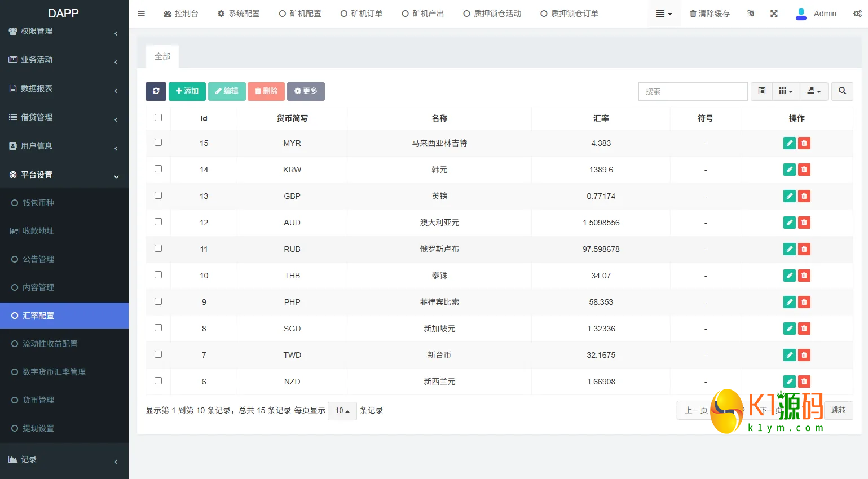This screenshot has height=479, width=868.
Task: Check the GBP row checkbox
Action: point(158,196)
